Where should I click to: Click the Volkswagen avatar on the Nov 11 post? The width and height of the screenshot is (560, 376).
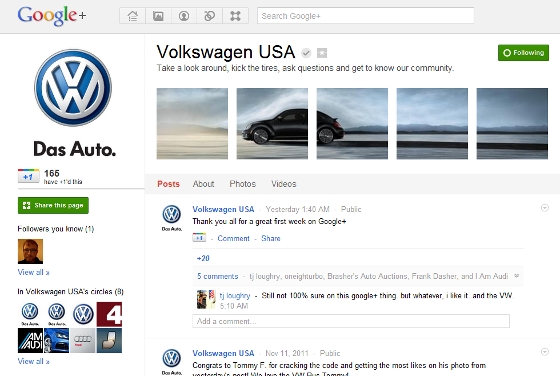(172, 361)
